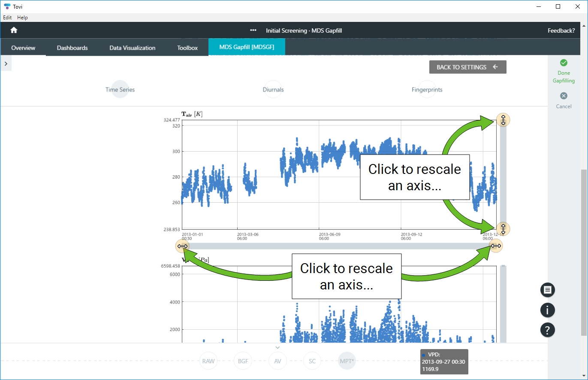Select the Diurnals view option
Screen dimensions: 588x380
(273, 90)
